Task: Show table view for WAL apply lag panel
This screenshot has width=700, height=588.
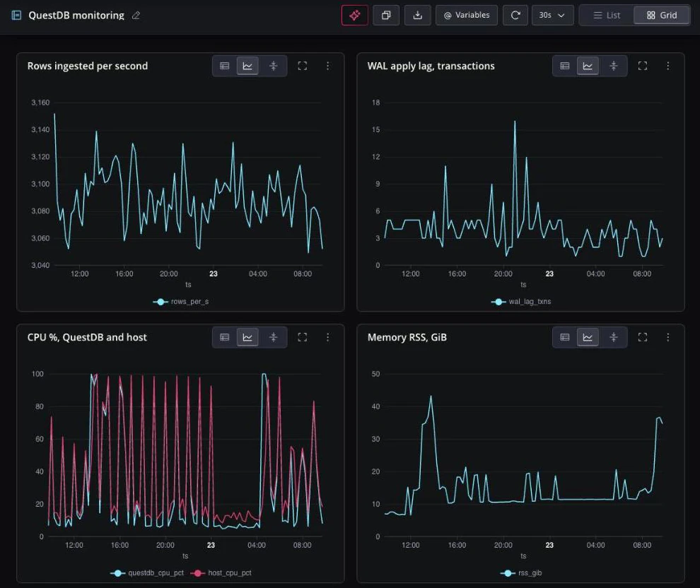Action: tap(565, 66)
